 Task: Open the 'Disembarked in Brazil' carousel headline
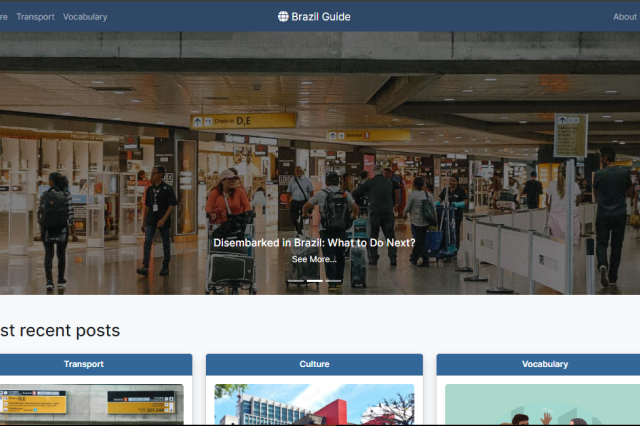coord(314,243)
